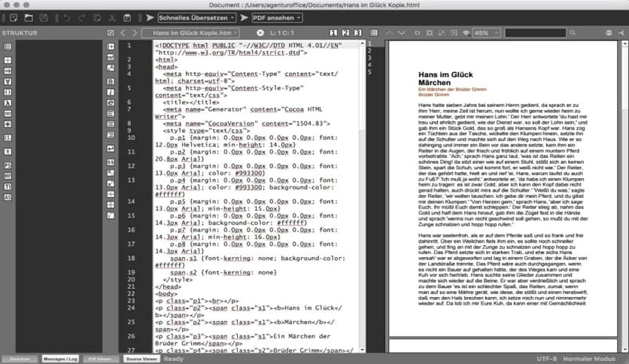Jump to bookmark 2
629x364 pixels.
tap(345, 33)
